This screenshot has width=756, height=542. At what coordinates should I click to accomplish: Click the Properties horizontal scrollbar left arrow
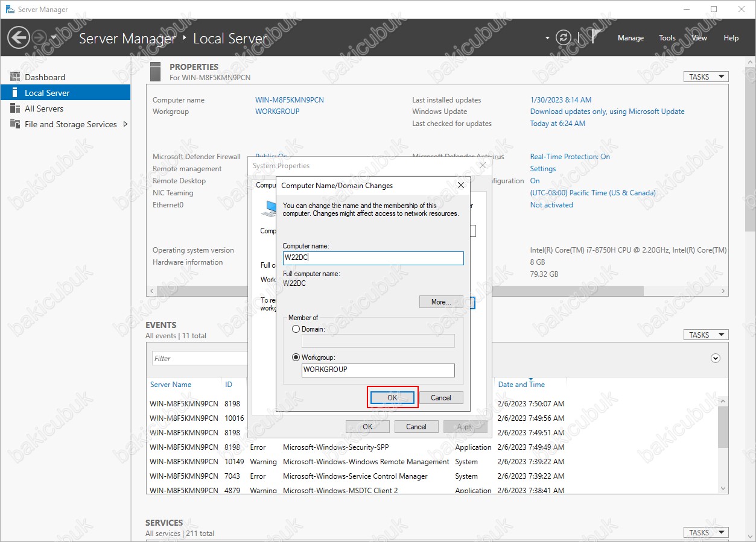pos(151,291)
